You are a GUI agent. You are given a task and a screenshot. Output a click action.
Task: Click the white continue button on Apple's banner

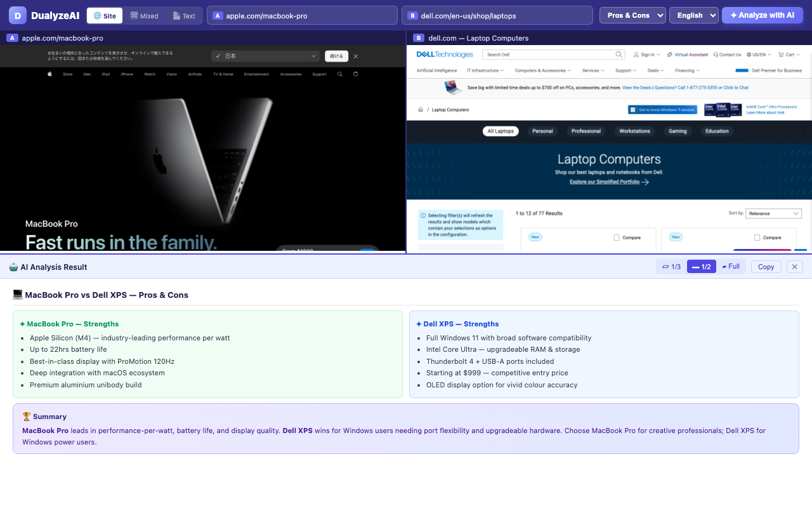[x=336, y=56]
